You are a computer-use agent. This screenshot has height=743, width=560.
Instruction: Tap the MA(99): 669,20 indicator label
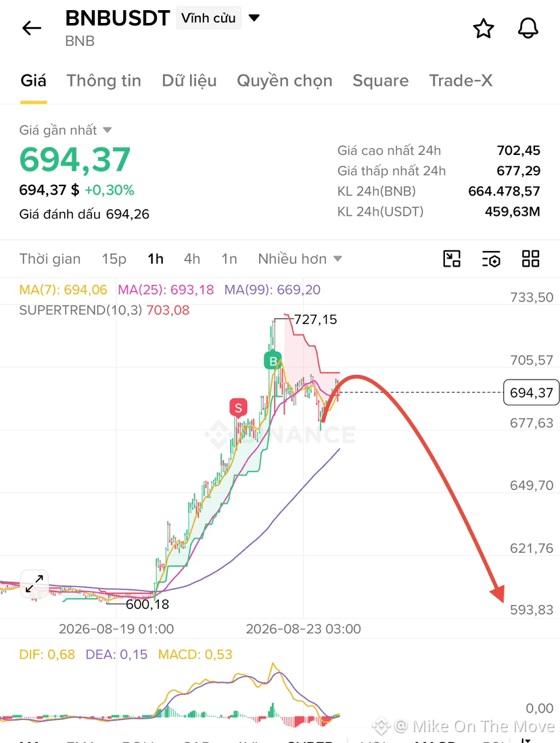[273, 290]
